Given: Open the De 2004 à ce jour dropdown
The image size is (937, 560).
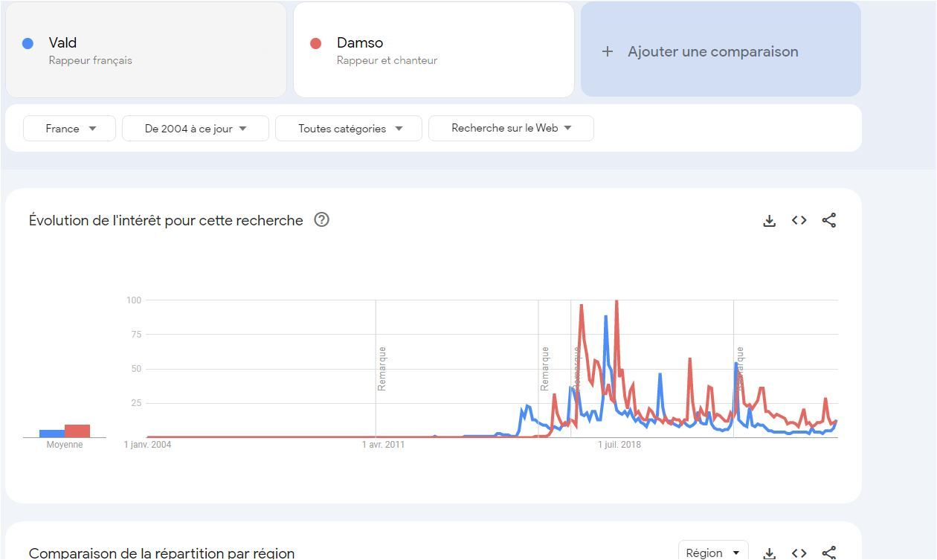Looking at the screenshot, I should point(196,128).
